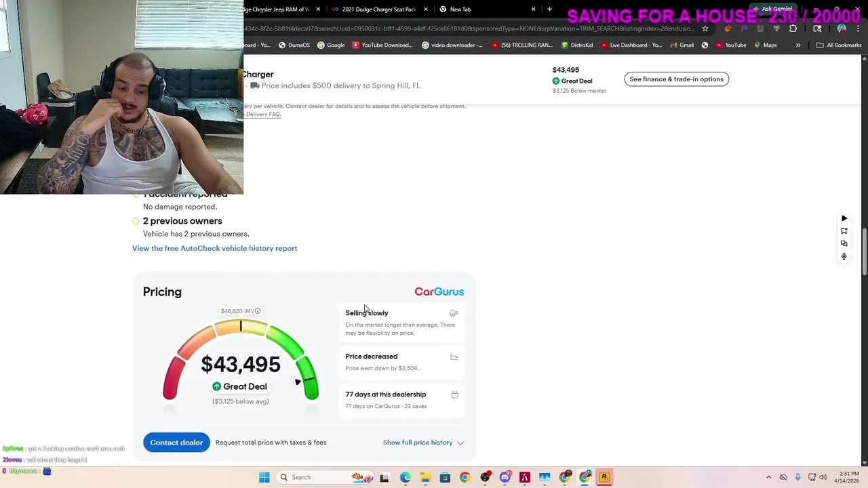Click the browser address bar URL
Viewport: 868px width, 488px height.
[469, 28]
